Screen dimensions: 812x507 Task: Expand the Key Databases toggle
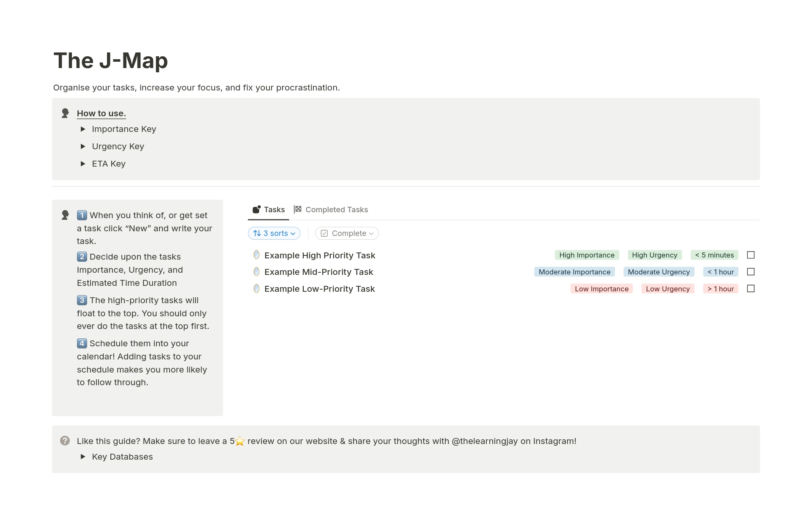pos(83,457)
